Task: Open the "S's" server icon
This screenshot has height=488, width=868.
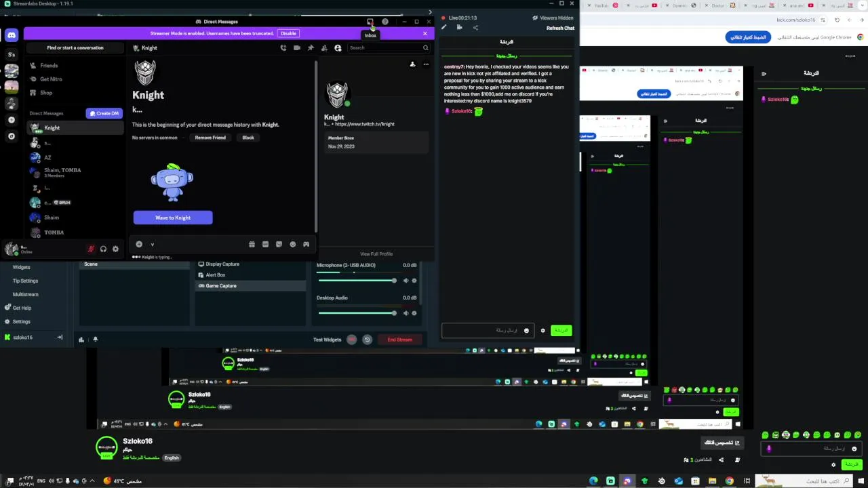Action: pos(12,54)
